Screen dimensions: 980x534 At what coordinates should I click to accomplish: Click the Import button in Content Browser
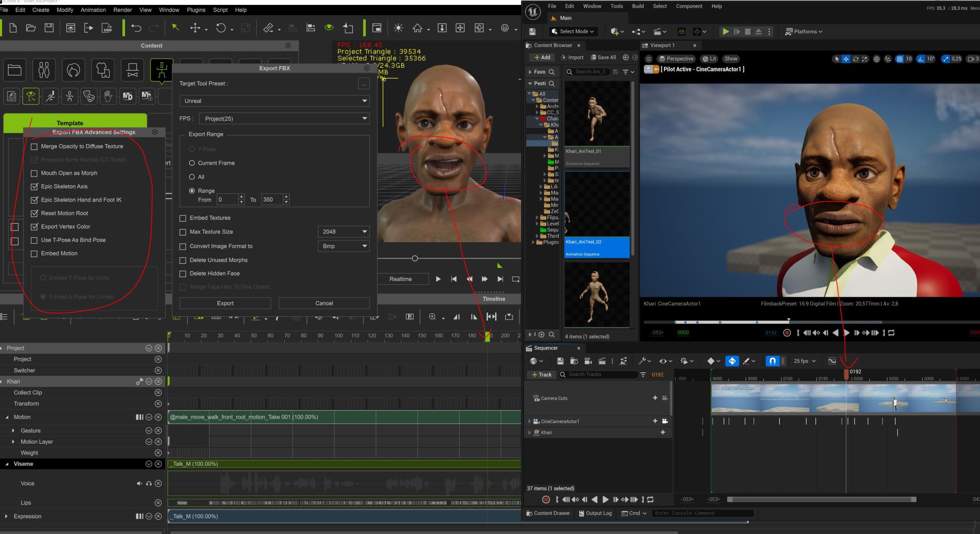click(572, 57)
